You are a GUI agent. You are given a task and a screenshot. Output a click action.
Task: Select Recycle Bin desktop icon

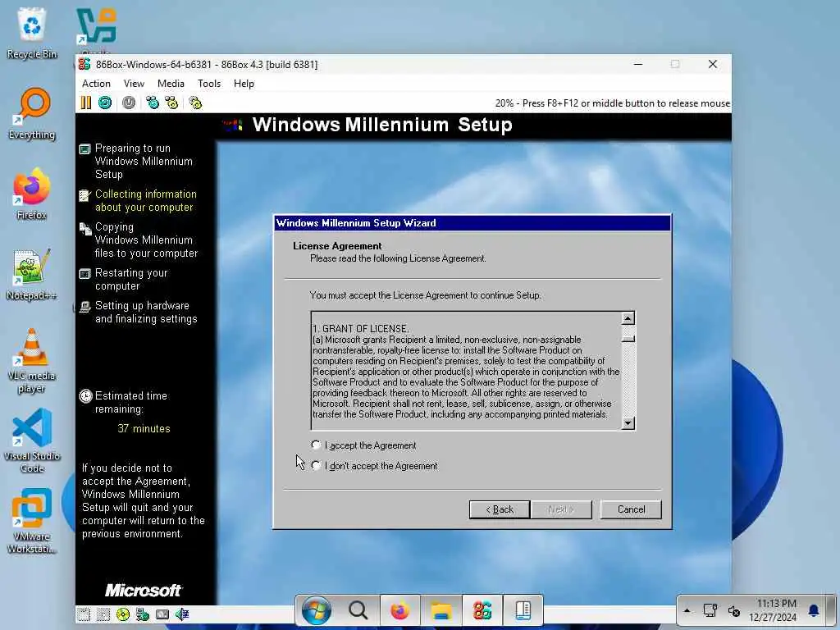click(32, 34)
